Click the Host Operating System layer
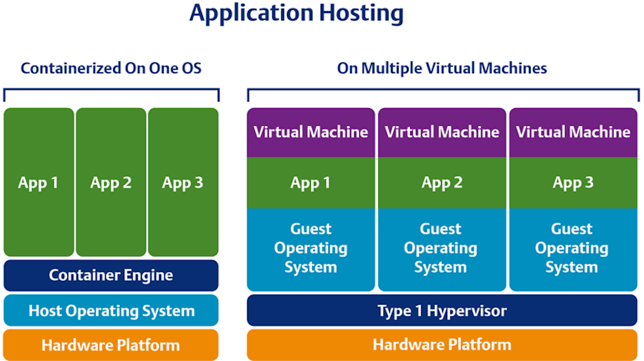Image resolution: width=644 pixels, height=361 pixels. pos(111,311)
